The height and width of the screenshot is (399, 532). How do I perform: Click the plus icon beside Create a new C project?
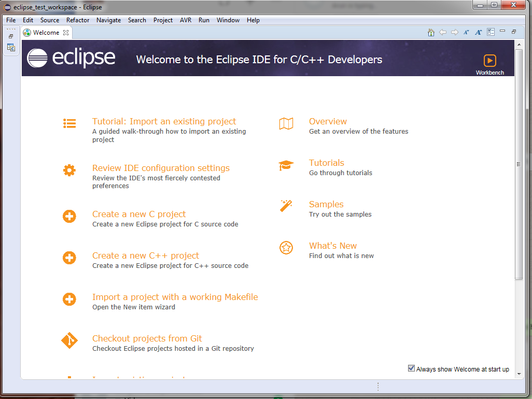tap(69, 216)
